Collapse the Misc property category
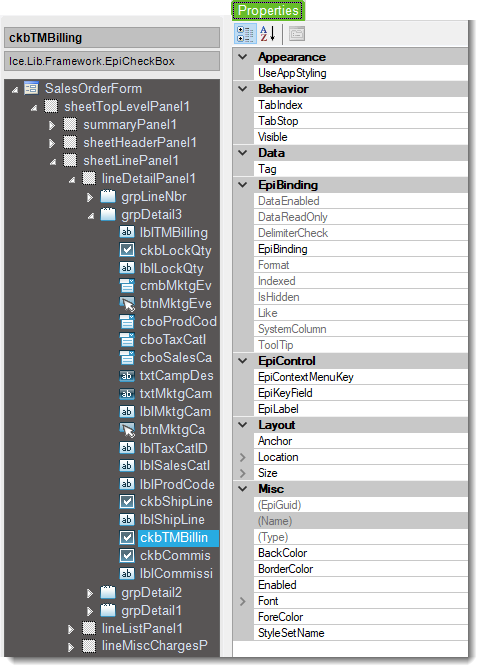This screenshot has height=672, width=483. click(x=243, y=489)
